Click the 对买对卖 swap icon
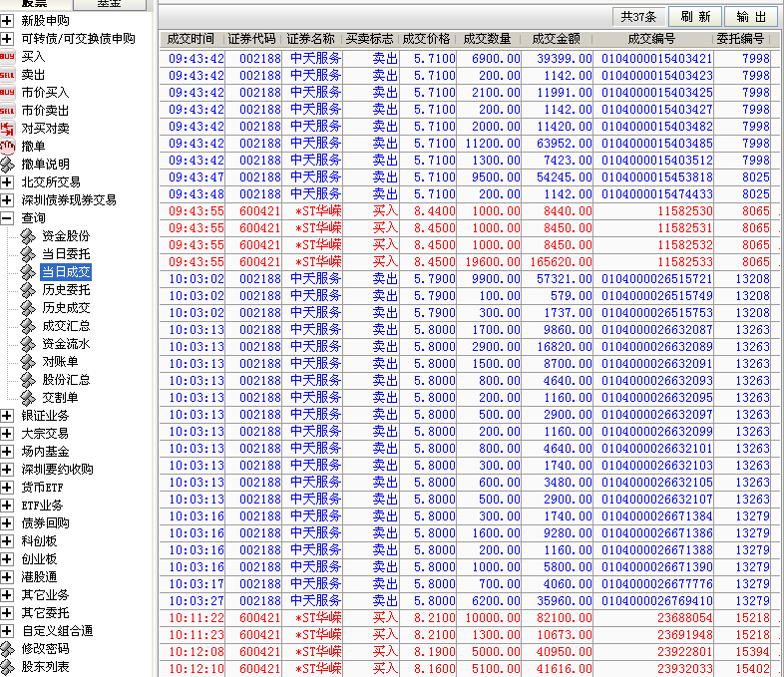 coord(7,129)
